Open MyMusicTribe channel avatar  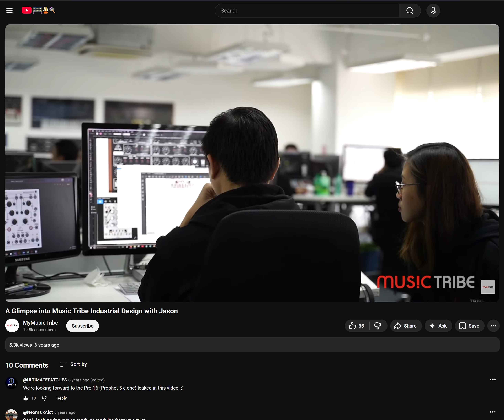tap(12, 325)
